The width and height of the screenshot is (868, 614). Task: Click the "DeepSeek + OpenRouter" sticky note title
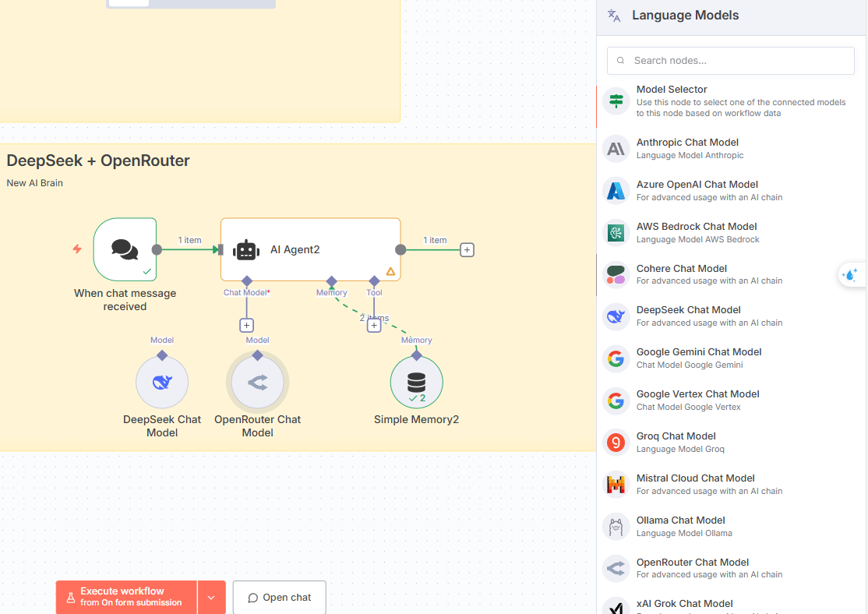pos(98,161)
